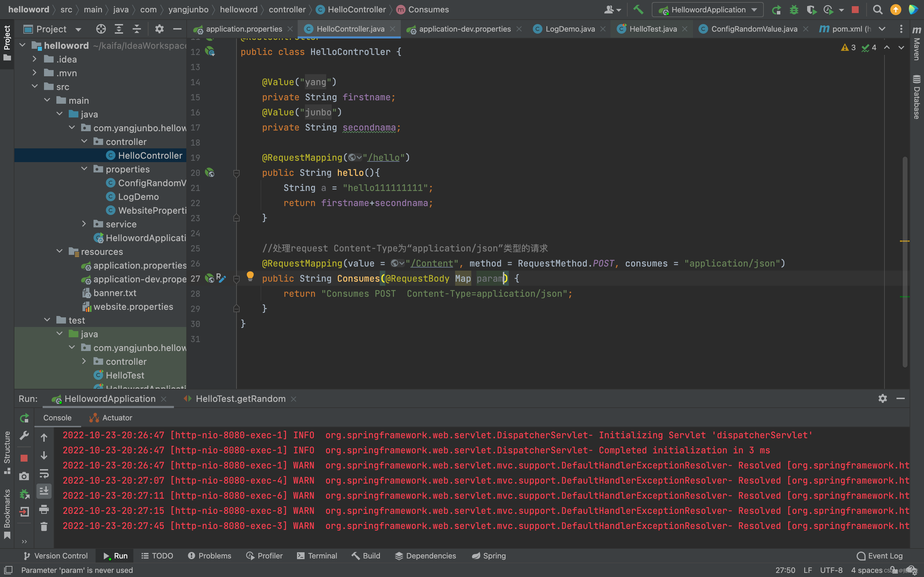This screenshot has height=577, width=924.
Task: Open the Event Log
Action: pos(880,556)
